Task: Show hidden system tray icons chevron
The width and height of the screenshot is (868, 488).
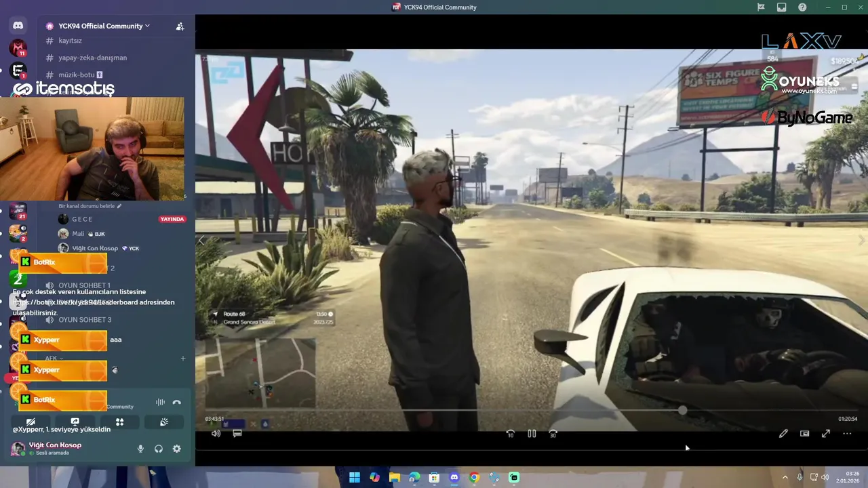Action: point(785,477)
